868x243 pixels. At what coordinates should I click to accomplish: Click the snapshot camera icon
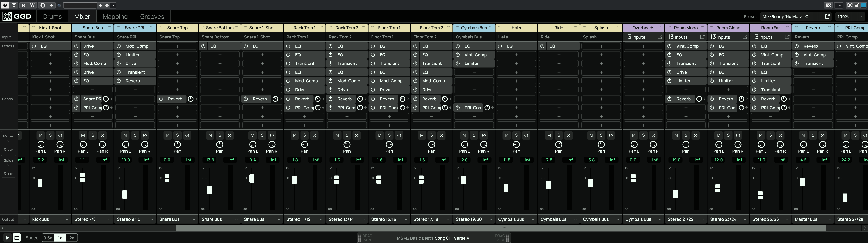pos(828,5)
